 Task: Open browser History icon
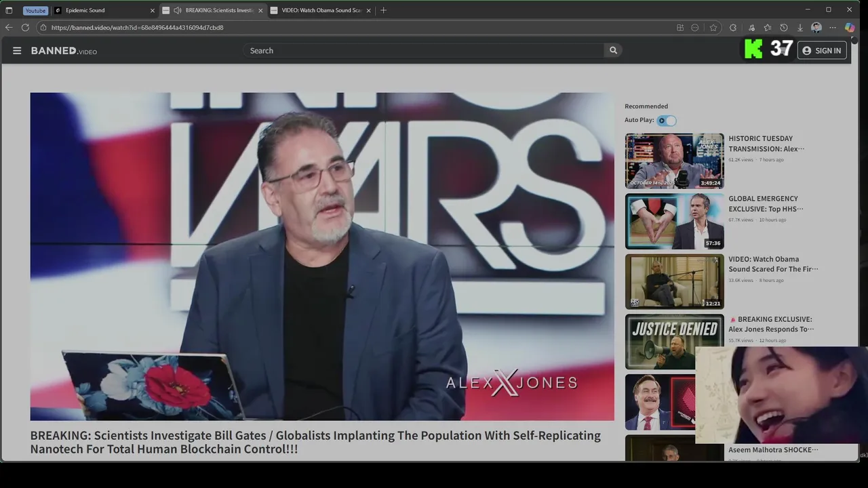(784, 28)
